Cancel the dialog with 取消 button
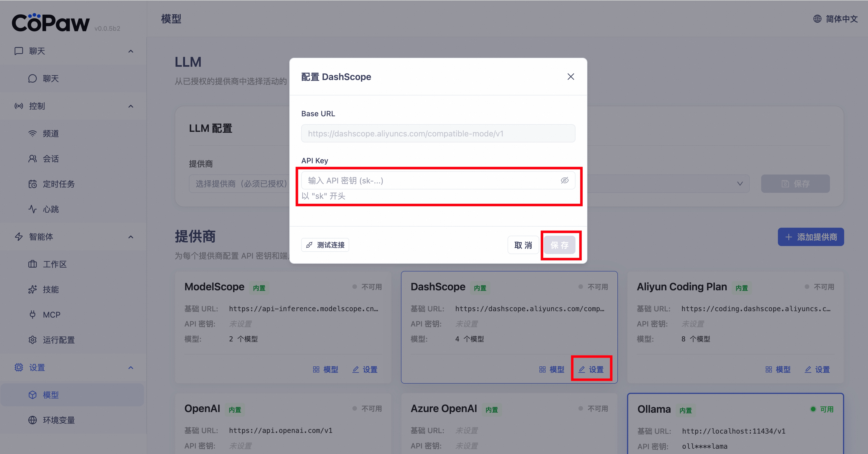The width and height of the screenshot is (868, 454). [523, 245]
